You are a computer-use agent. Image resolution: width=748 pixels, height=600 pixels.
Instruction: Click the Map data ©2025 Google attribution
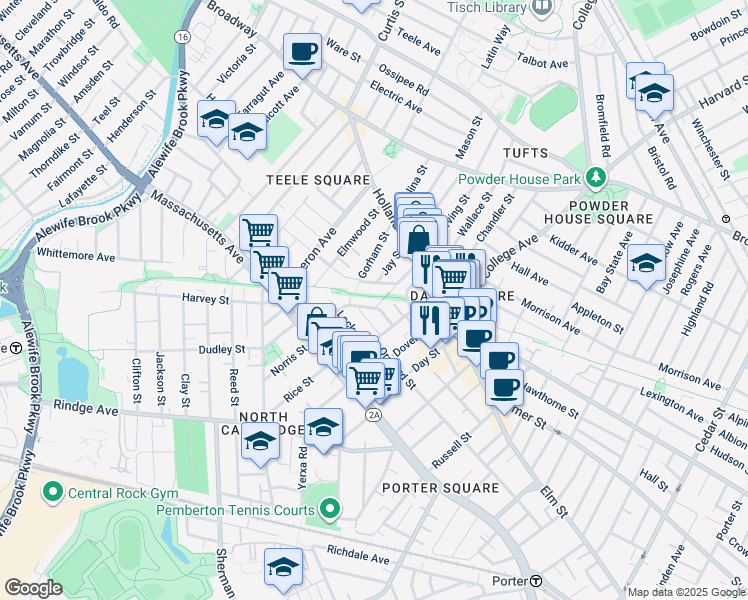point(684,592)
